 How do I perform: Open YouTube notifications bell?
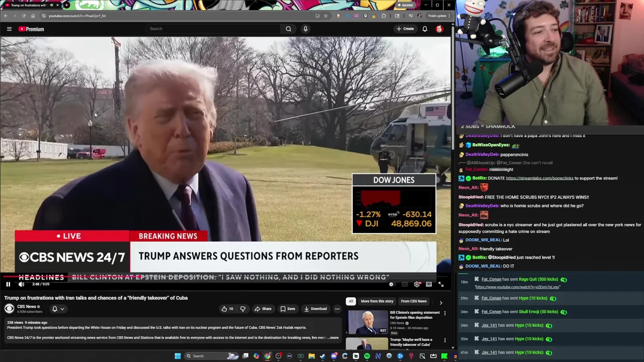tap(425, 29)
